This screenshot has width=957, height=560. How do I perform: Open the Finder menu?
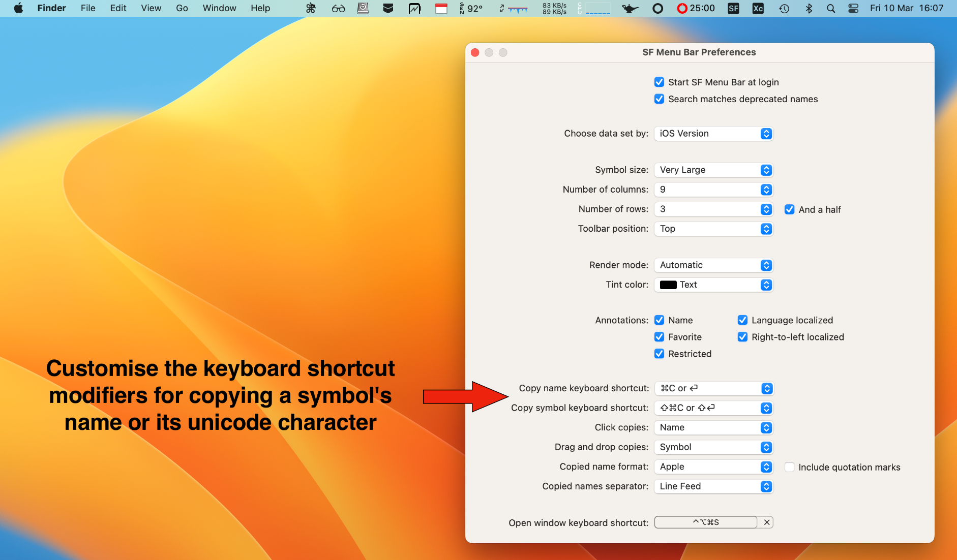click(x=51, y=8)
